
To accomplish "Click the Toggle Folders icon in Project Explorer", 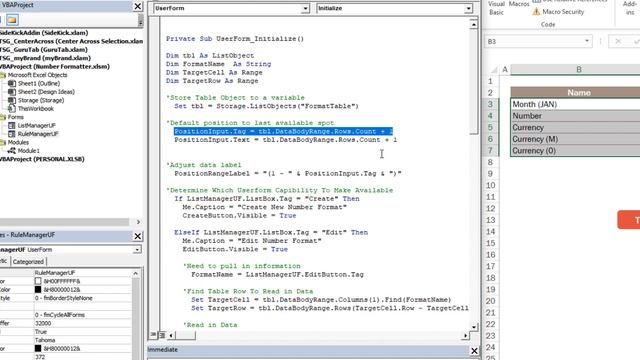I will coord(12,19).
